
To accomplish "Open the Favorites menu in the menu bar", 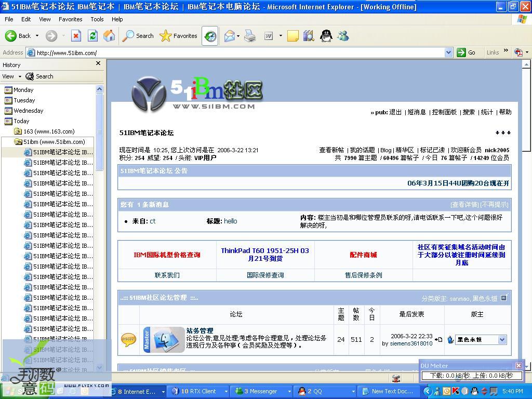I will pyautogui.click(x=71, y=19).
